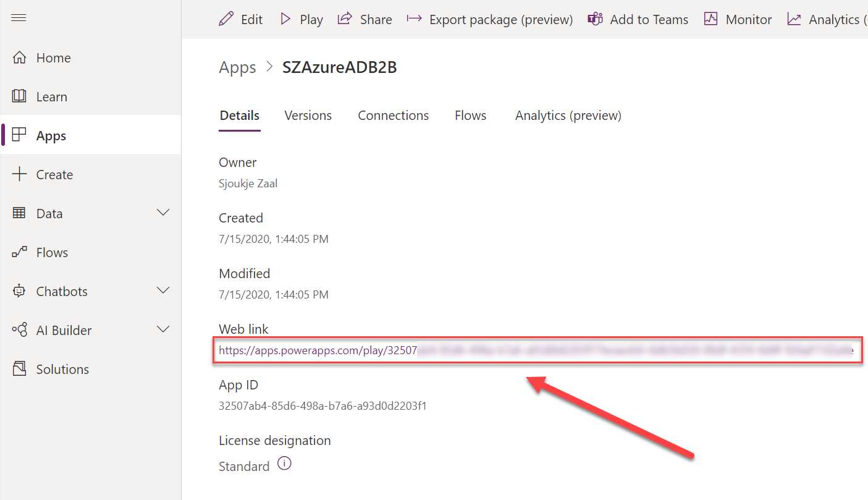Click the Solutions icon in sidebar

point(19,369)
